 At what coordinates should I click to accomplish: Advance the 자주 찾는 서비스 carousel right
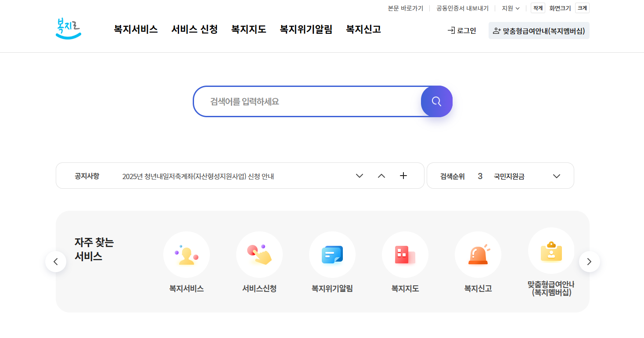589,261
